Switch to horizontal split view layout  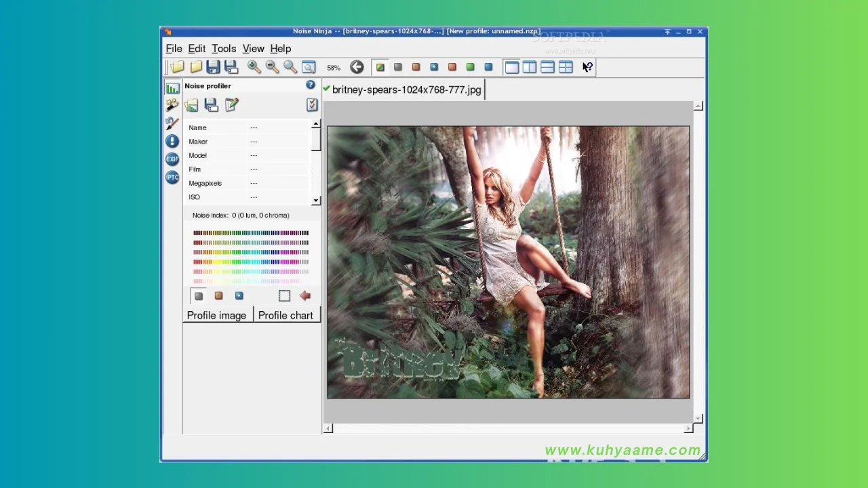[x=547, y=67]
